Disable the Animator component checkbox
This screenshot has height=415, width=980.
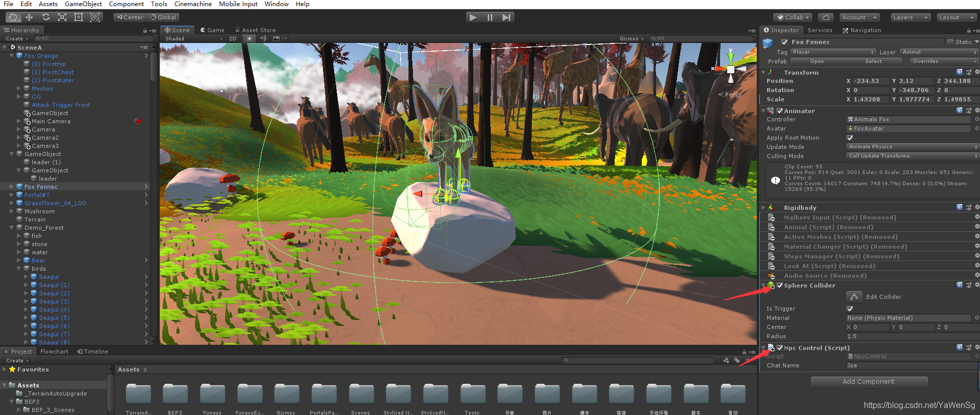point(780,111)
